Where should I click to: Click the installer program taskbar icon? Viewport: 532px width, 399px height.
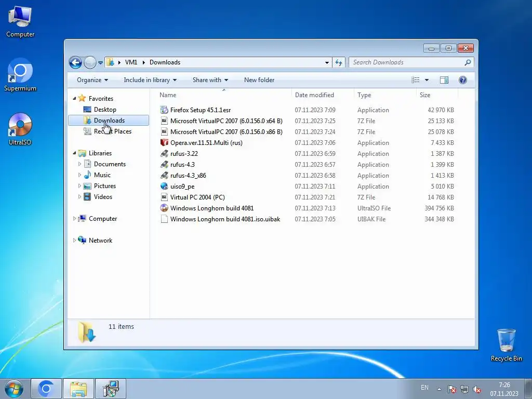click(111, 389)
